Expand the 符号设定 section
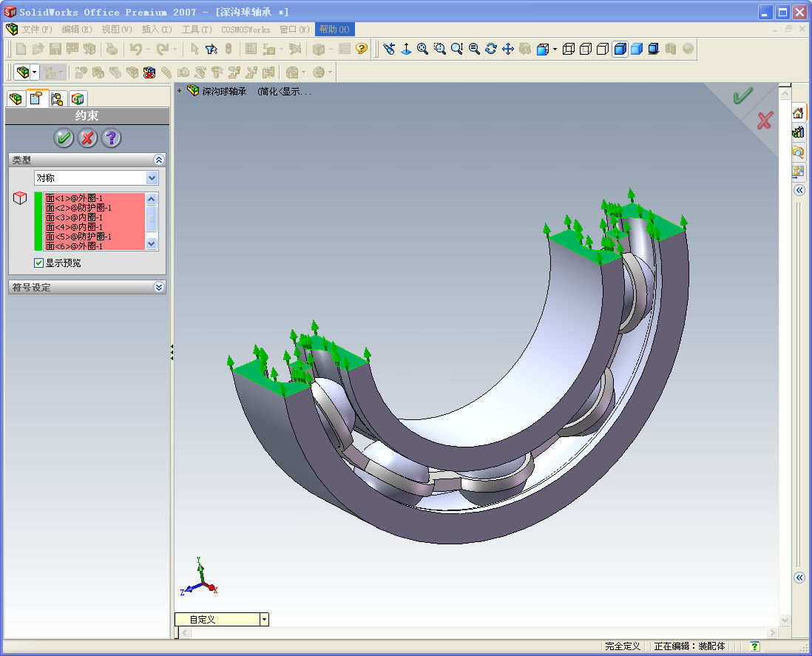Screen dimensions: 812x656 click(159, 287)
